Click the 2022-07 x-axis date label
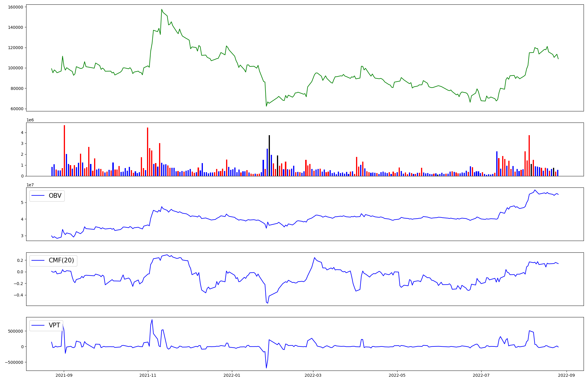This screenshot has width=588, height=382. coord(481,375)
